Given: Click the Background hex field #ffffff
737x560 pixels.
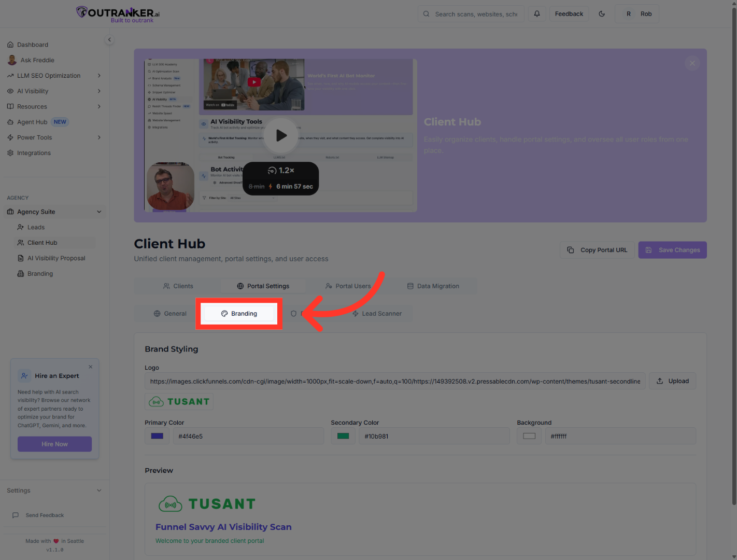Looking at the screenshot, I should pyautogui.click(x=620, y=436).
